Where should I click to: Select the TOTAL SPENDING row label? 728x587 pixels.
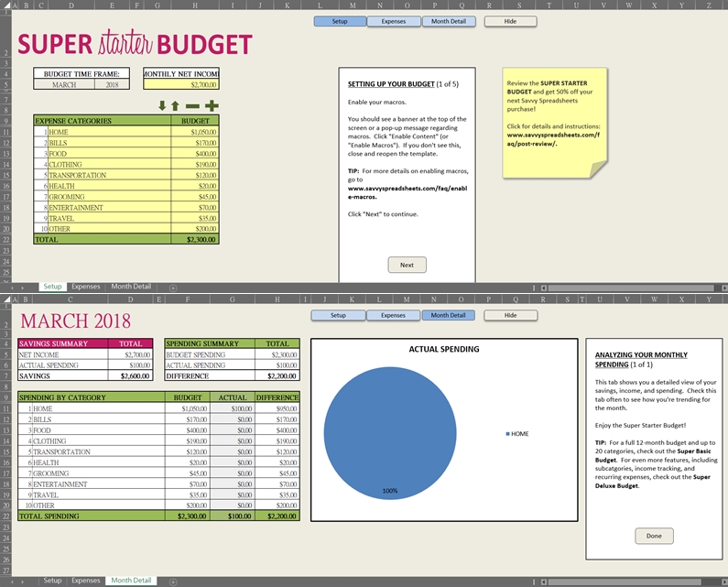92,516
